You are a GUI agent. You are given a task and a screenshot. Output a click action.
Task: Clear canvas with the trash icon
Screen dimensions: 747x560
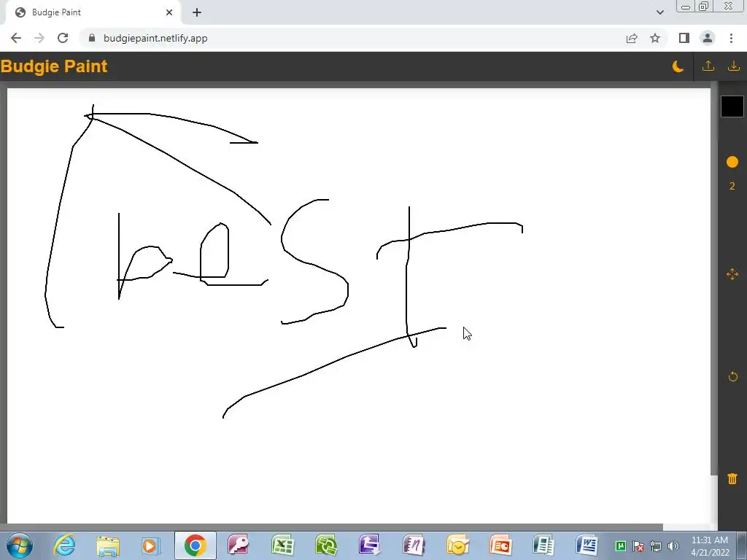coord(732,478)
